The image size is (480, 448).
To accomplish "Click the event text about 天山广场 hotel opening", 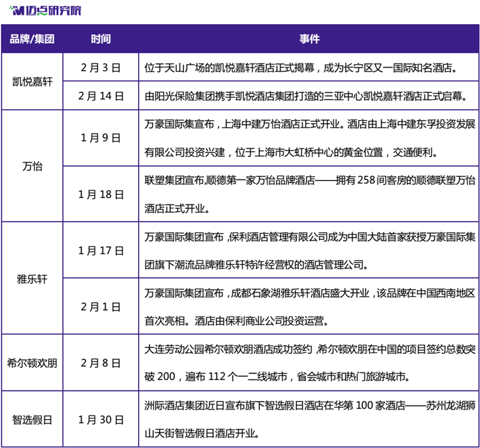I will click(x=301, y=68).
